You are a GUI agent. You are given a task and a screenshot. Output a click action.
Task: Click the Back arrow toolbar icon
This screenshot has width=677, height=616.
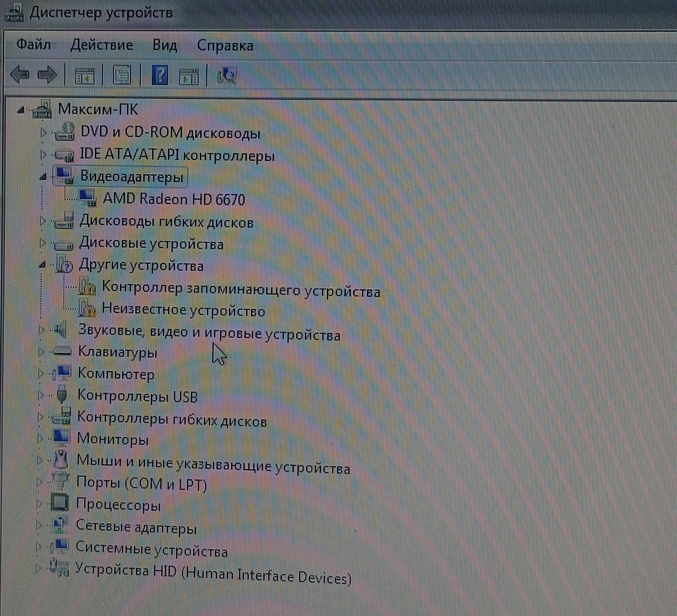click(19, 75)
